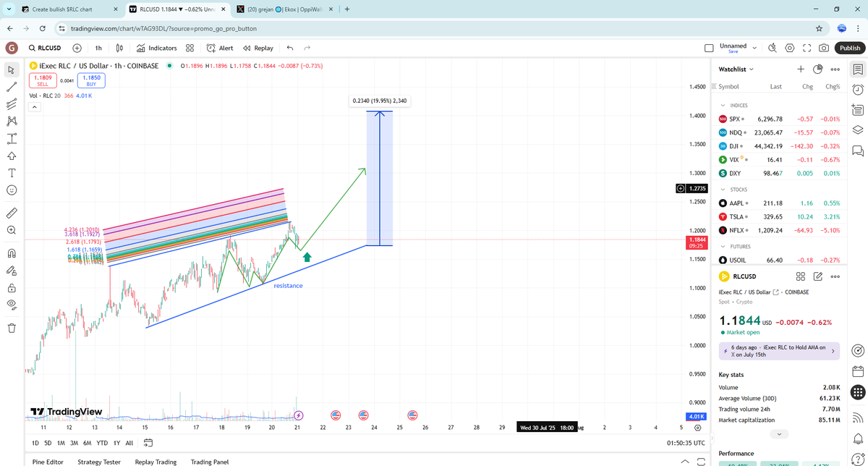This screenshot has height=466, width=868.
Task: Collapse the FUTURES section
Action: tap(723, 247)
